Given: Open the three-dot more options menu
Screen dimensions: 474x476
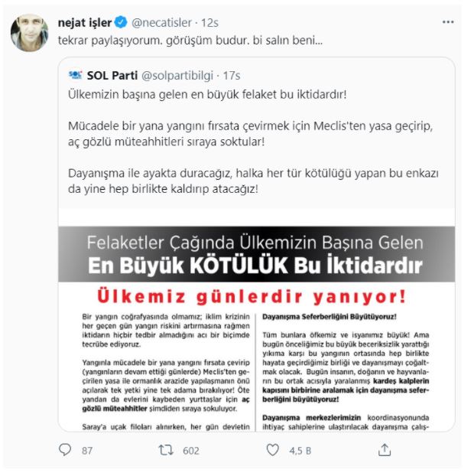Looking at the screenshot, I should [x=448, y=22].
